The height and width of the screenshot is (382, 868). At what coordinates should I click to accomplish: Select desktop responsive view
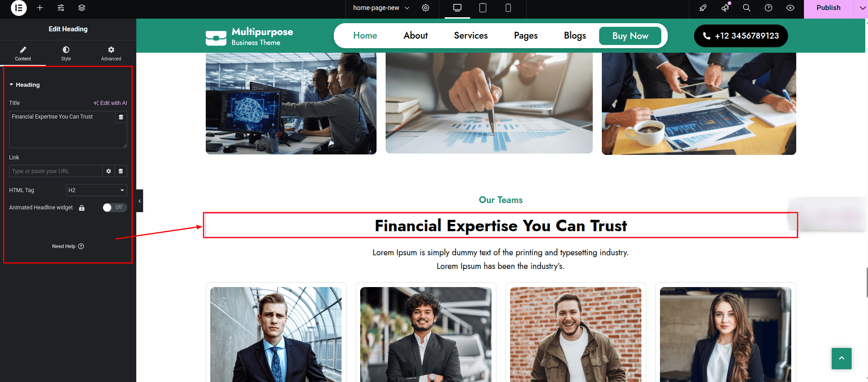457,8
